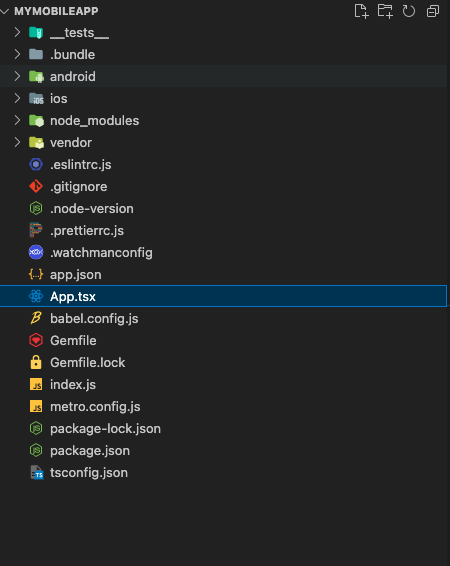Select the android folder name
Viewport: 450px width, 566px height.
coord(73,77)
